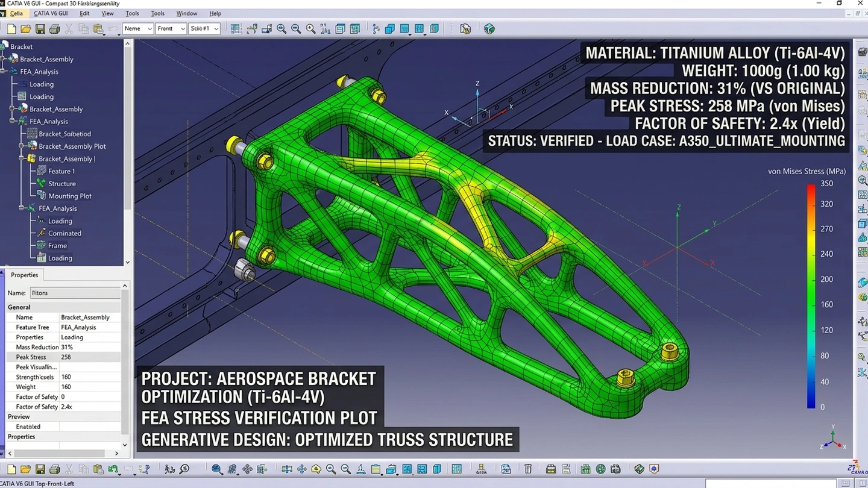Click the Zoom Out magnifier in the bottom toolbar
Screen dimensions: 868x488
tap(345, 469)
